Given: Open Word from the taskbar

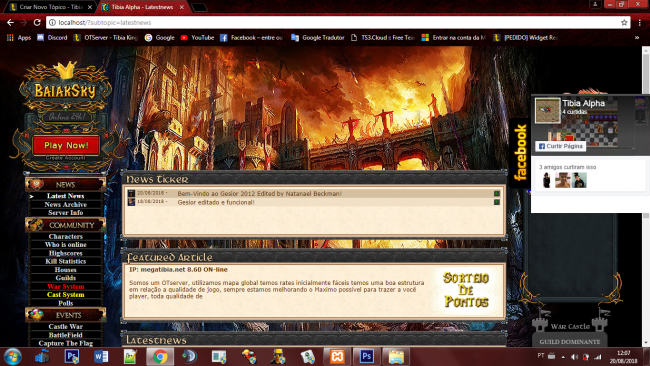Looking at the screenshot, I should coord(101,356).
